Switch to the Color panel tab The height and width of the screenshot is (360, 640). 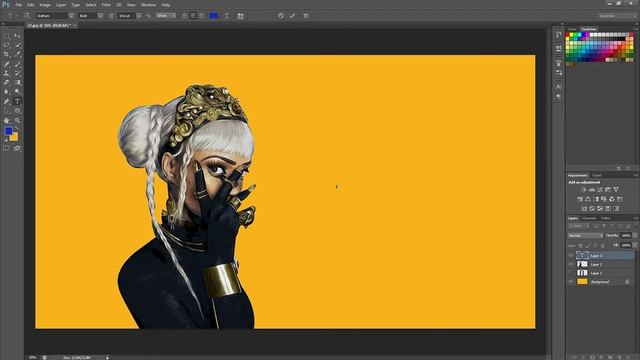click(x=572, y=29)
